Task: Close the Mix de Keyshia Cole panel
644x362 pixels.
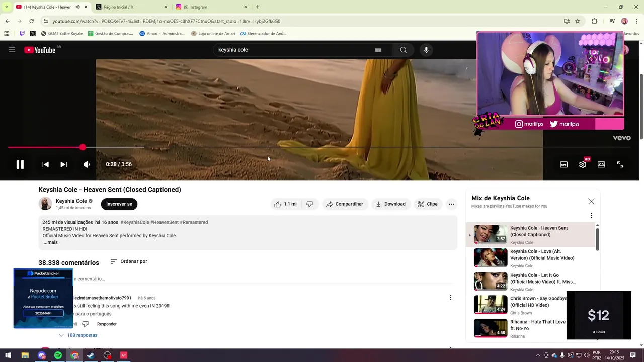Action: click(591, 201)
